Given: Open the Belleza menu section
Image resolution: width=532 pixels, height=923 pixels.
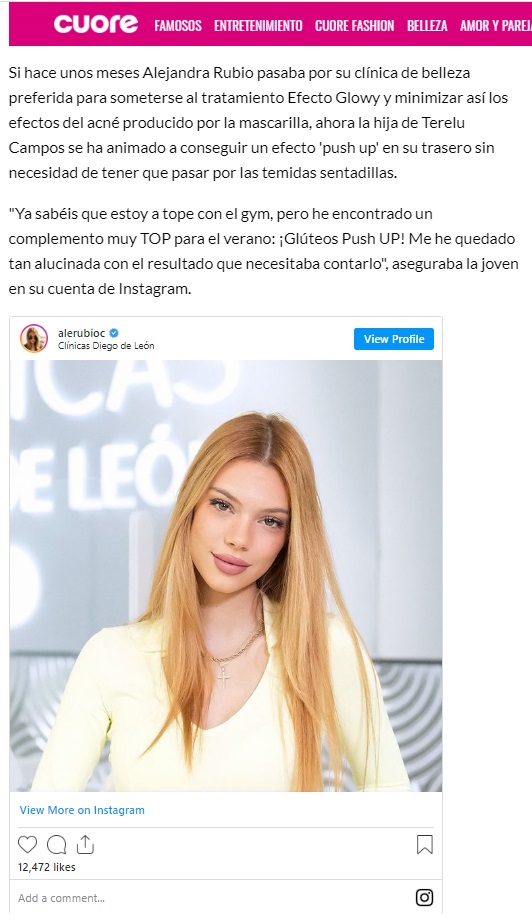Looking at the screenshot, I should click(x=427, y=26).
